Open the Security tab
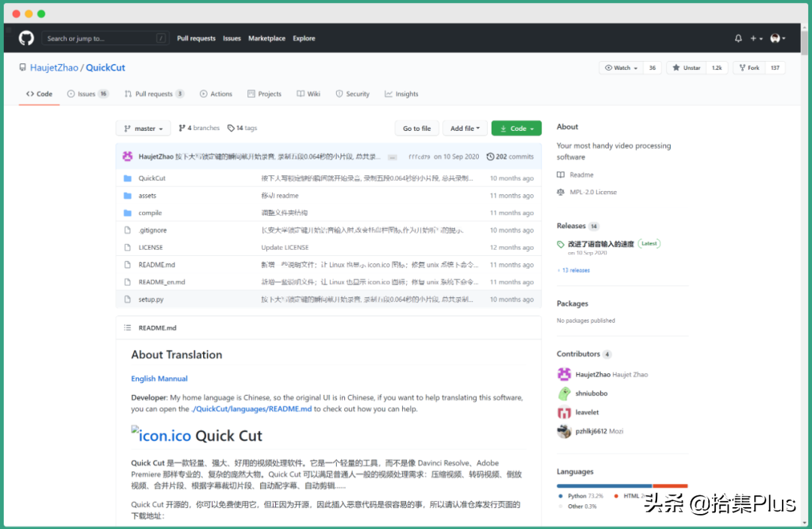Image resolution: width=812 pixels, height=529 pixels. point(353,94)
